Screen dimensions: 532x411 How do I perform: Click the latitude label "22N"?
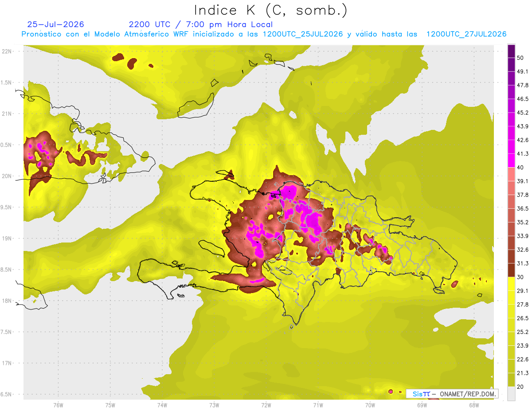[x=7, y=51]
